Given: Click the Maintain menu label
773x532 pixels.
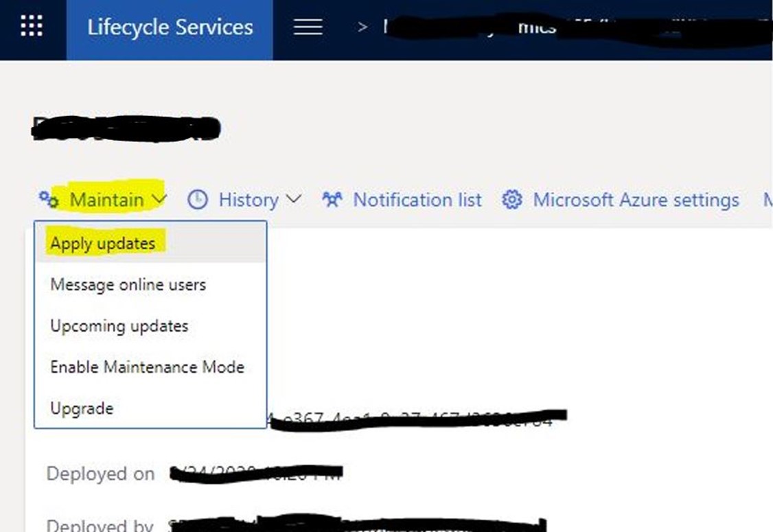Looking at the screenshot, I should [x=106, y=200].
